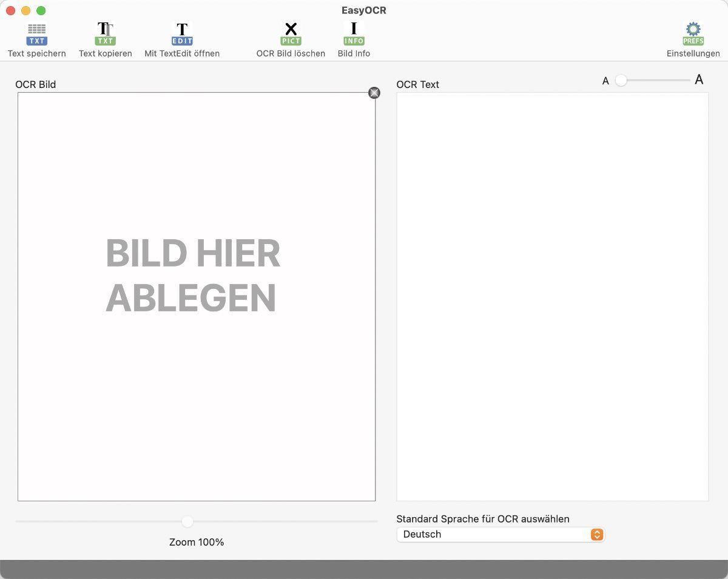Click the BILD HIER ABLEGEN drop area

[197, 297]
